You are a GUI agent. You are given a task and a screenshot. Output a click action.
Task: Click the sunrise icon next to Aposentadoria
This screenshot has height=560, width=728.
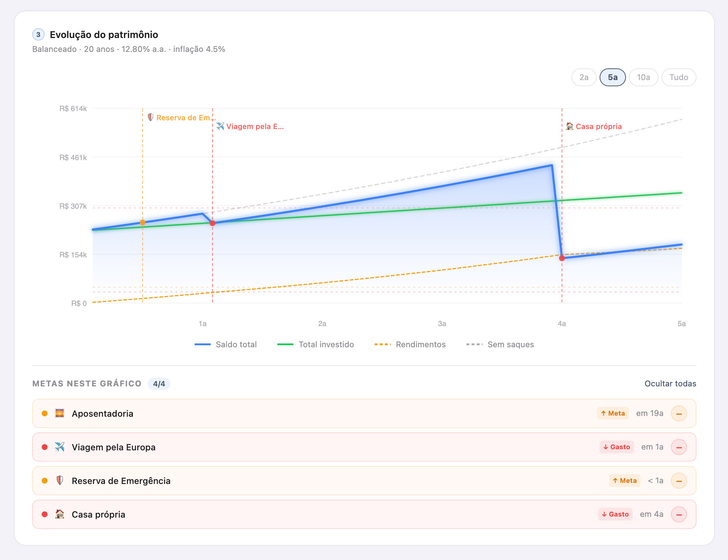tap(60, 413)
